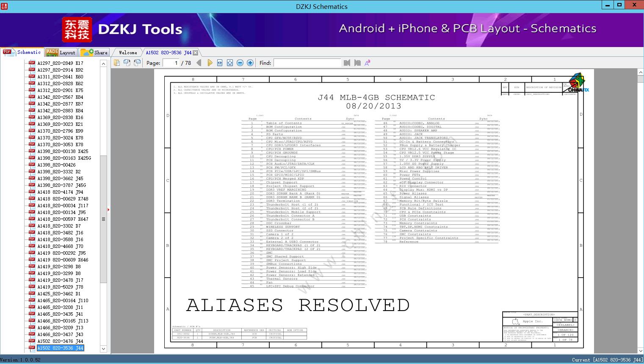Open A1312_820-2901 K75 schematic

[60, 90]
